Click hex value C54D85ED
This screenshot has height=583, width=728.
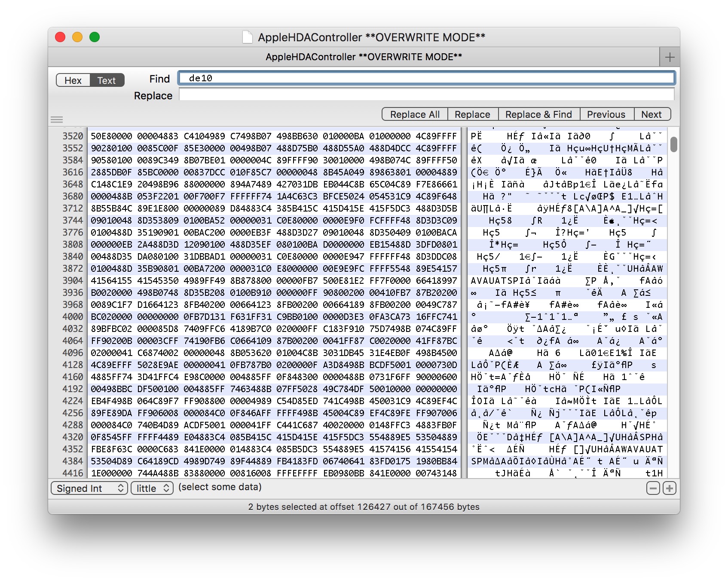(x=297, y=401)
